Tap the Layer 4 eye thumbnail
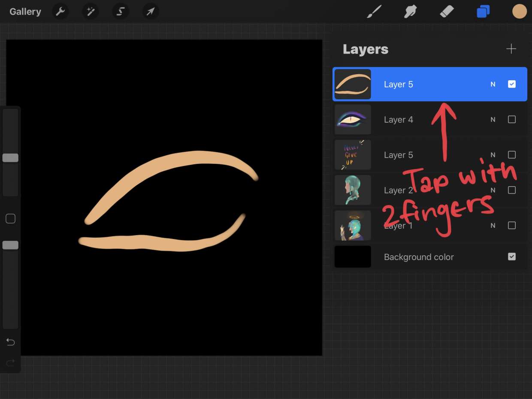The height and width of the screenshot is (399, 532). pyautogui.click(x=353, y=120)
